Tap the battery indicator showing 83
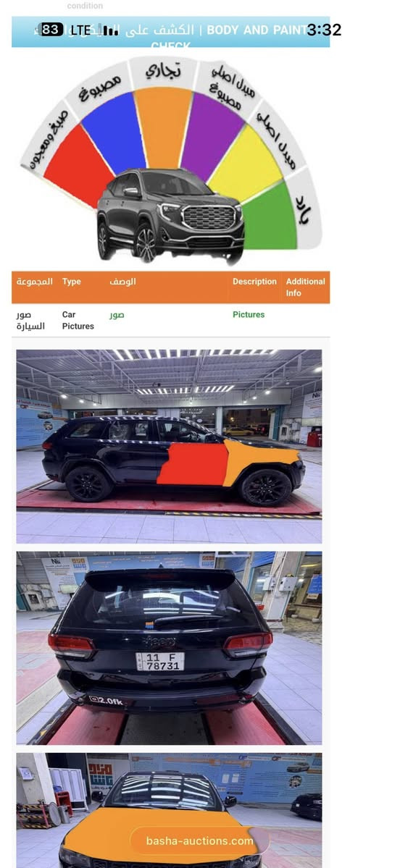This screenshot has width=400, height=868. (x=51, y=30)
